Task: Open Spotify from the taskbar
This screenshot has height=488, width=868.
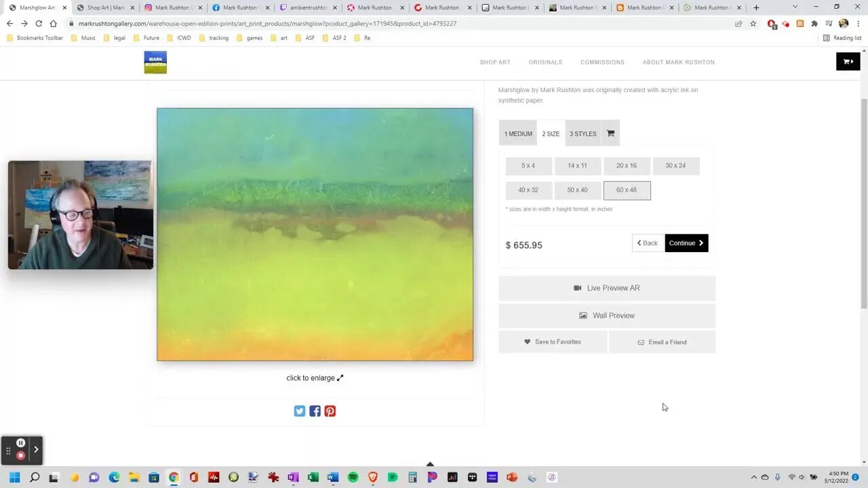Action: (x=353, y=477)
